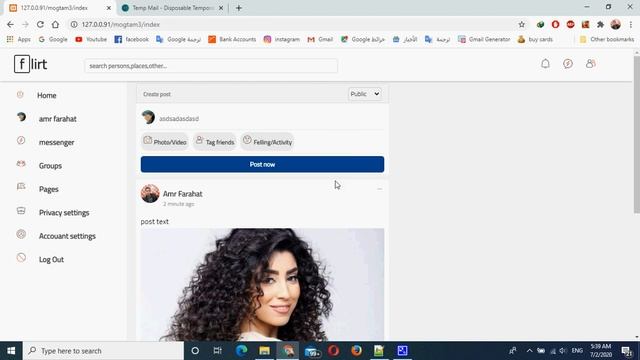Click Windows taskbar search box

(x=103, y=351)
